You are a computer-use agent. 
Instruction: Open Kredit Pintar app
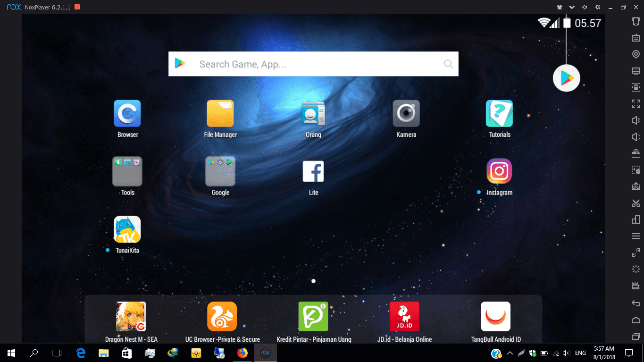click(x=313, y=317)
